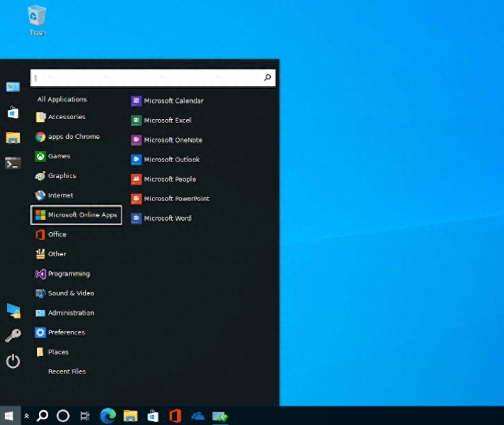Image resolution: width=504 pixels, height=425 pixels.
Task: Click the Microsoft Edge taskbar icon
Action: (x=108, y=416)
